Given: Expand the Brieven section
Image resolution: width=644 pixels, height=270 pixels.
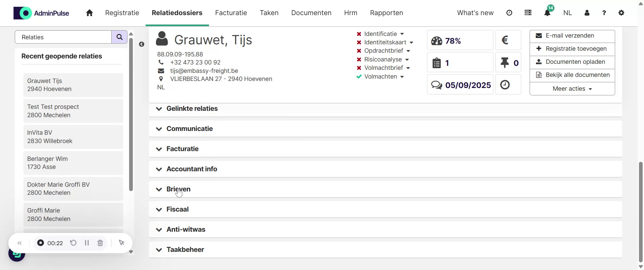Looking at the screenshot, I should pos(385,189).
